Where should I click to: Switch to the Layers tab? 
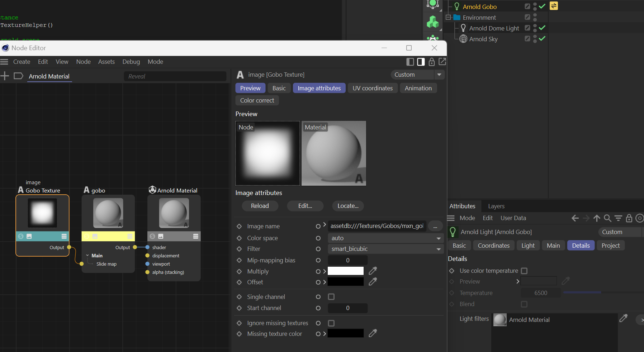pos(496,206)
